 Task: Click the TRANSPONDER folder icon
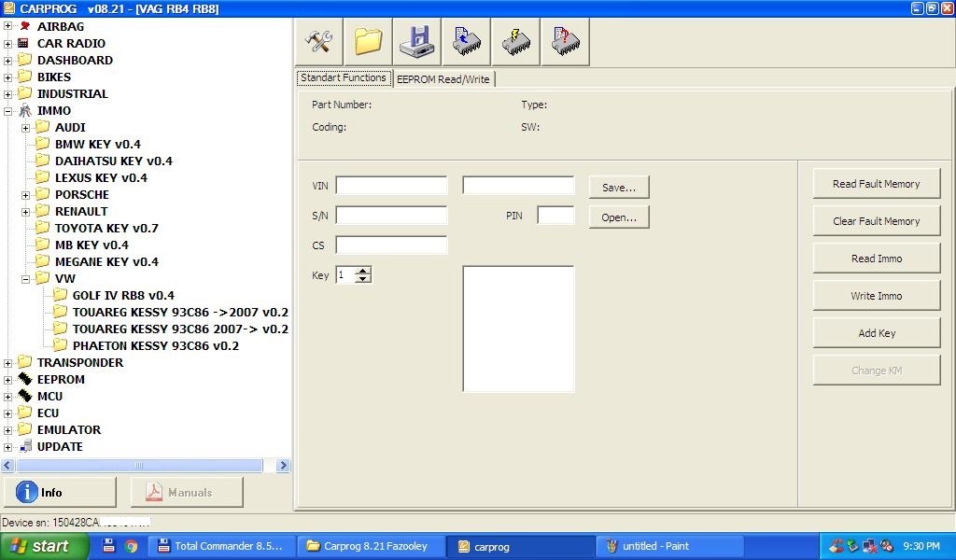click(x=25, y=362)
